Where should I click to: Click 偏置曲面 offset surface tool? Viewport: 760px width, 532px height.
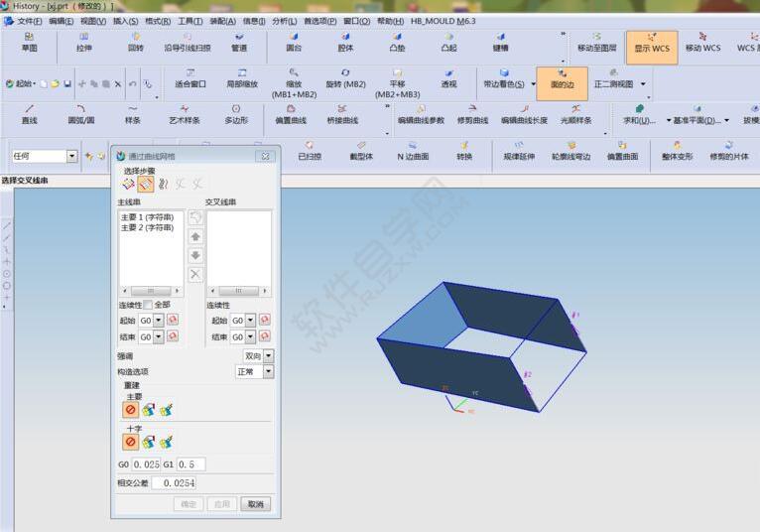click(622, 151)
